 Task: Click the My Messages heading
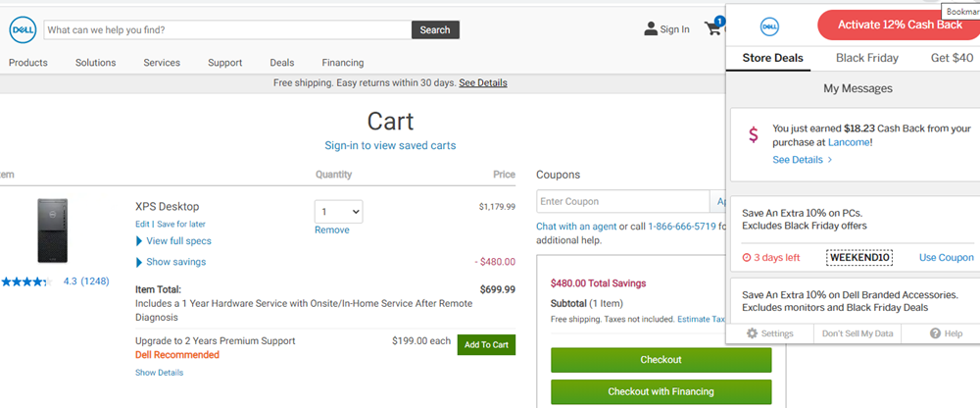point(857,88)
